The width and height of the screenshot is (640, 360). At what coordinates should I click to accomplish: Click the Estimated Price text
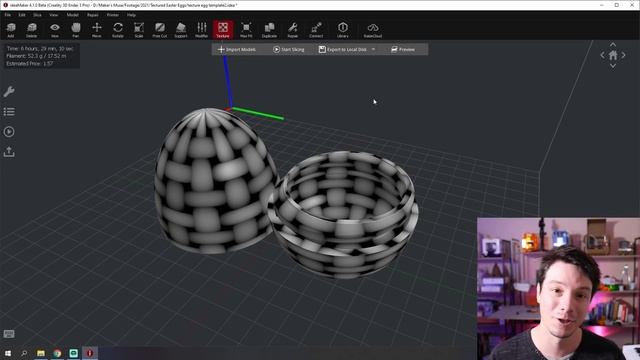29,64
